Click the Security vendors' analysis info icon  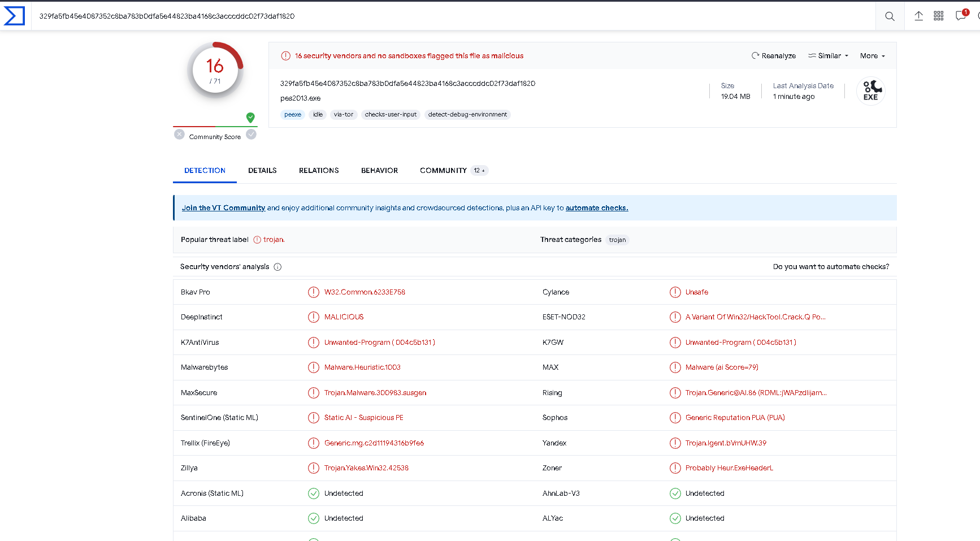tap(277, 267)
